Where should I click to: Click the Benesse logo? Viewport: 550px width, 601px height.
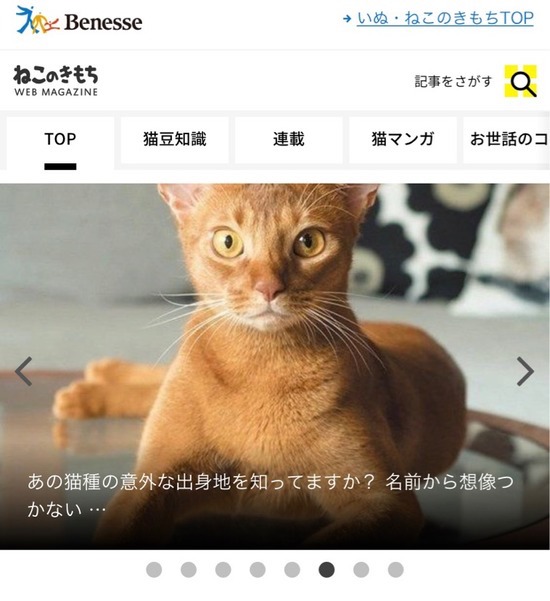click(79, 20)
